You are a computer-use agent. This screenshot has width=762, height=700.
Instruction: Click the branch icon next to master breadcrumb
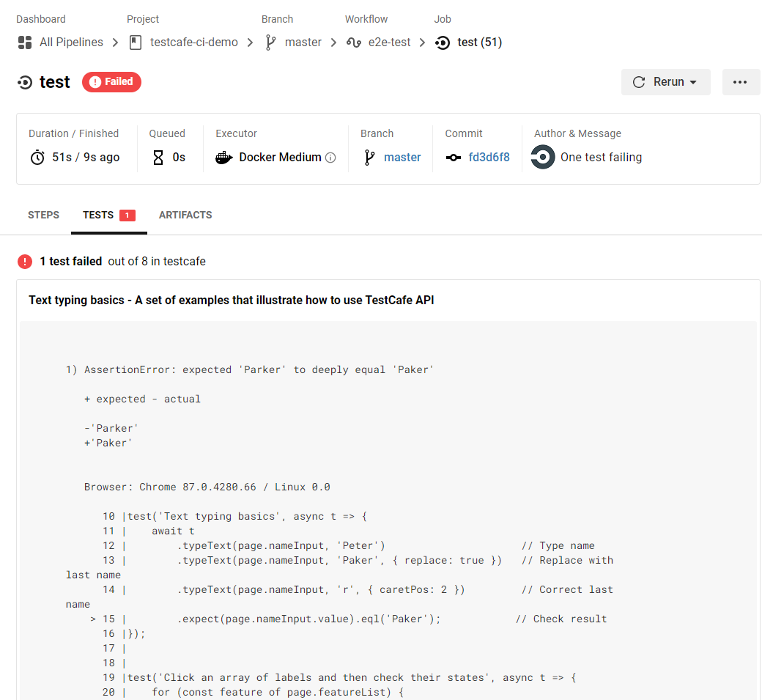click(x=270, y=43)
